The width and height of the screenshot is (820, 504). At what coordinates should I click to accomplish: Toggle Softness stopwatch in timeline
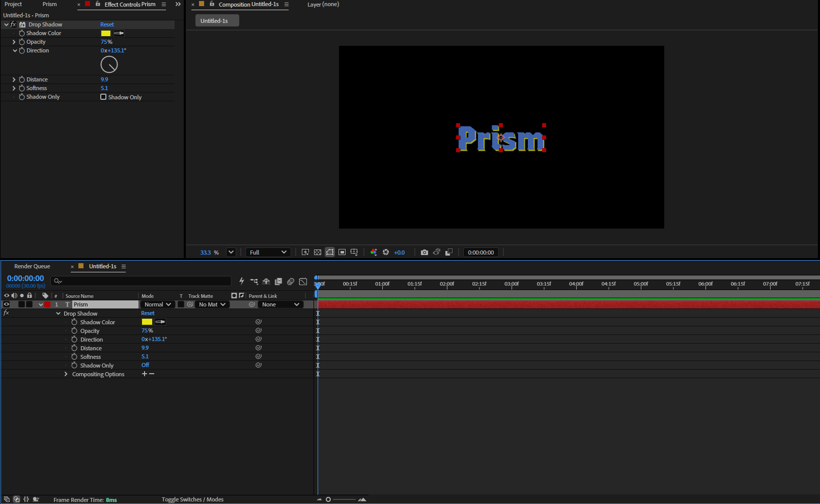click(74, 356)
